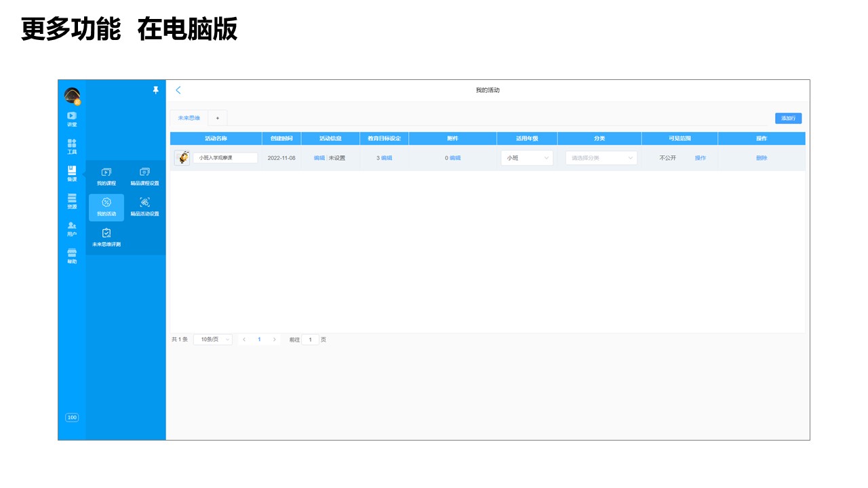The image size is (868, 488).
Task: Open 未来思维评测 in the submenu
Action: coord(106,237)
